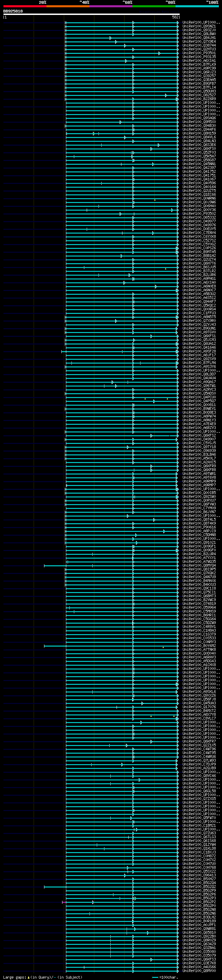The image size is (222, 980).
Task: Select hit UniRef100_Q9SNZ1
Action: pos(199,26)
